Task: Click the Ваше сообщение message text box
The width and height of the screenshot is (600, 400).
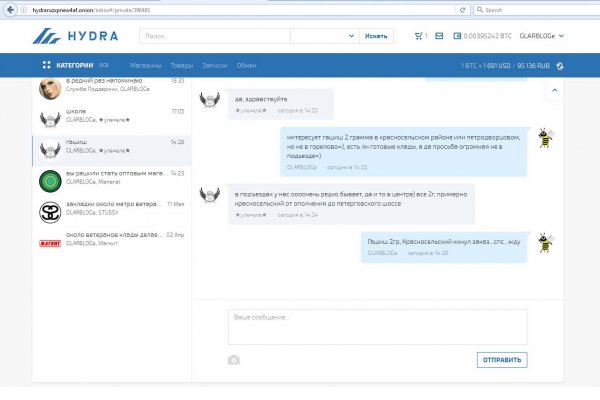Action: click(x=378, y=325)
